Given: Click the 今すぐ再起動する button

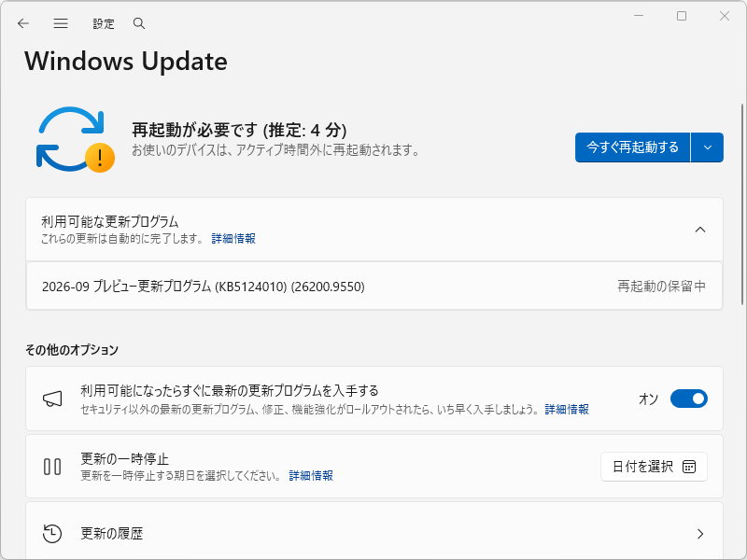Looking at the screenshot, I should point(632,147).
